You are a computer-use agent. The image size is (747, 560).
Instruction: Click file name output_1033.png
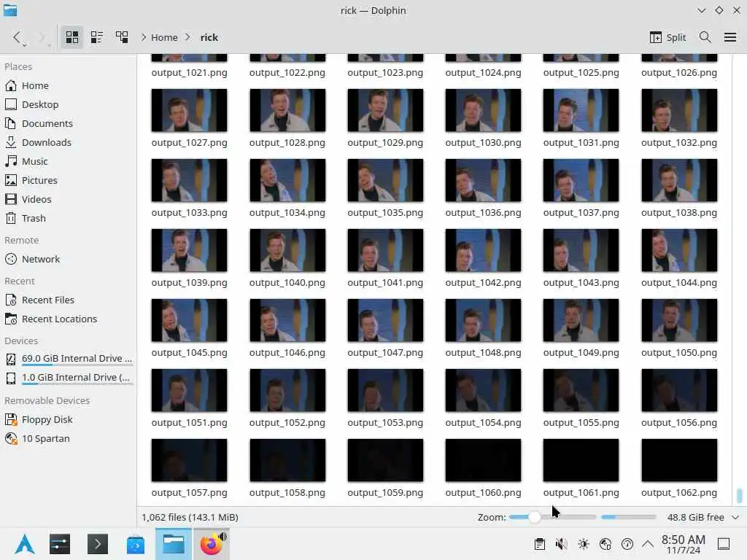[189, 213]
